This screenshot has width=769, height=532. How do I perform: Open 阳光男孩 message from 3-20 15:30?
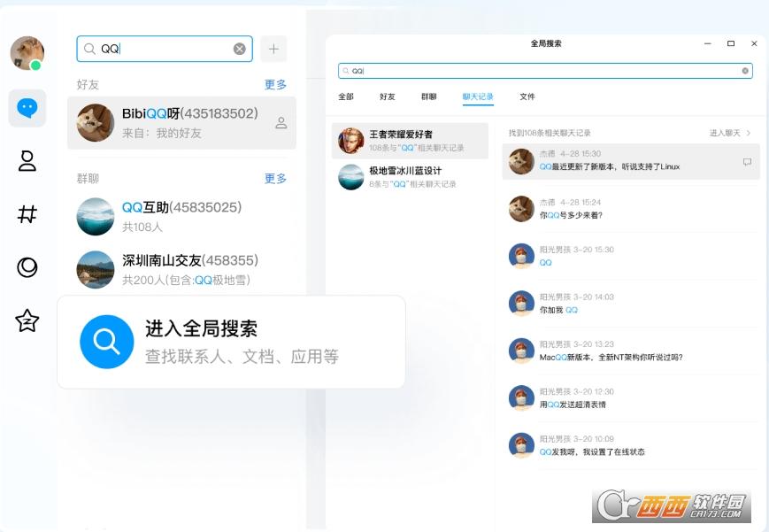point(631,256)
